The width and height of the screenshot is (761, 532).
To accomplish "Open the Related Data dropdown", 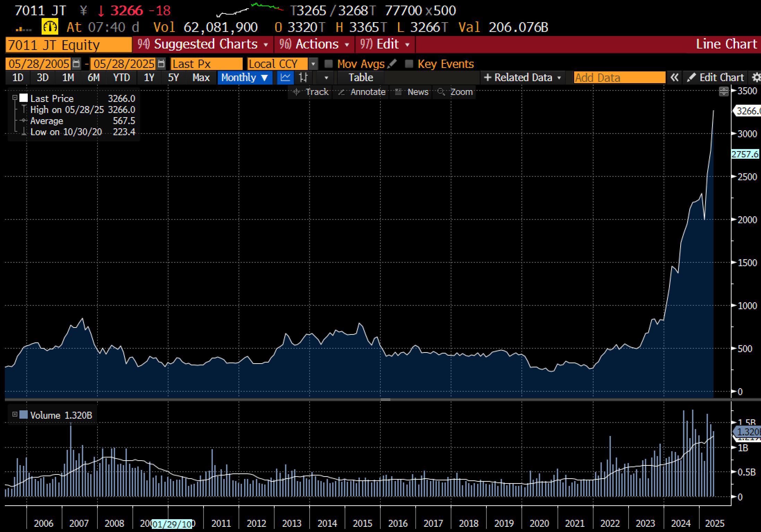I will point(522,77).
